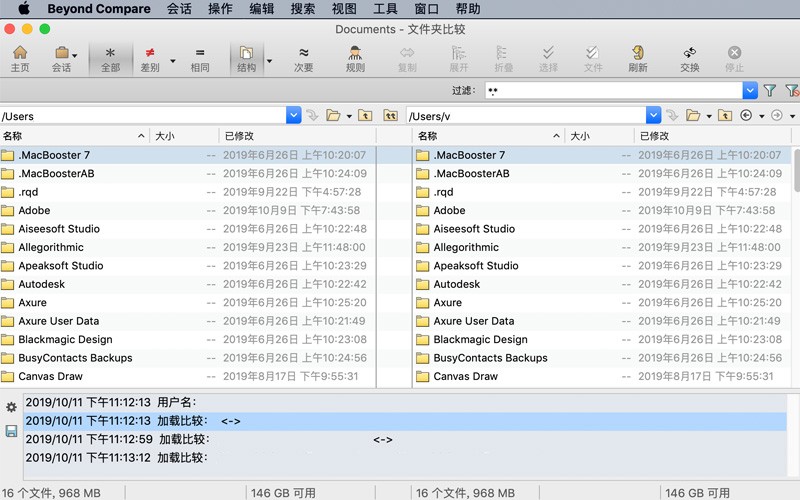Edit the right /Users/v path field

[526, 116]
